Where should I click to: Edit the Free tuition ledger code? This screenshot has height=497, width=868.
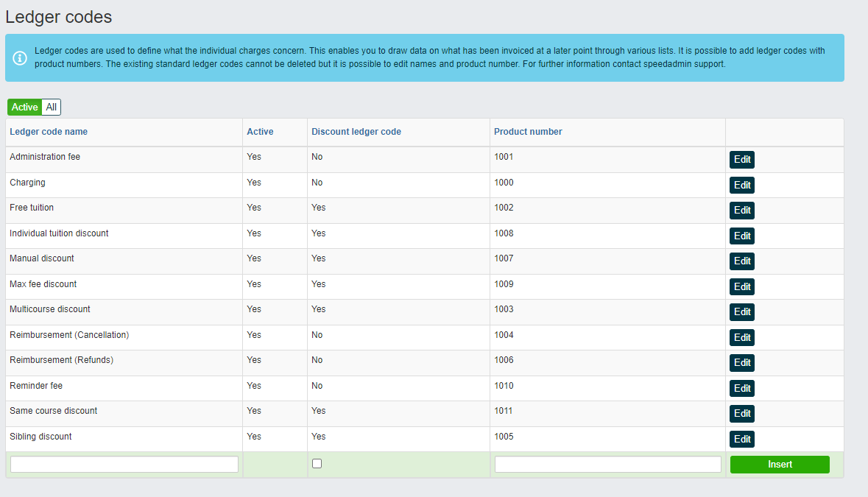(x=742, y=211)
